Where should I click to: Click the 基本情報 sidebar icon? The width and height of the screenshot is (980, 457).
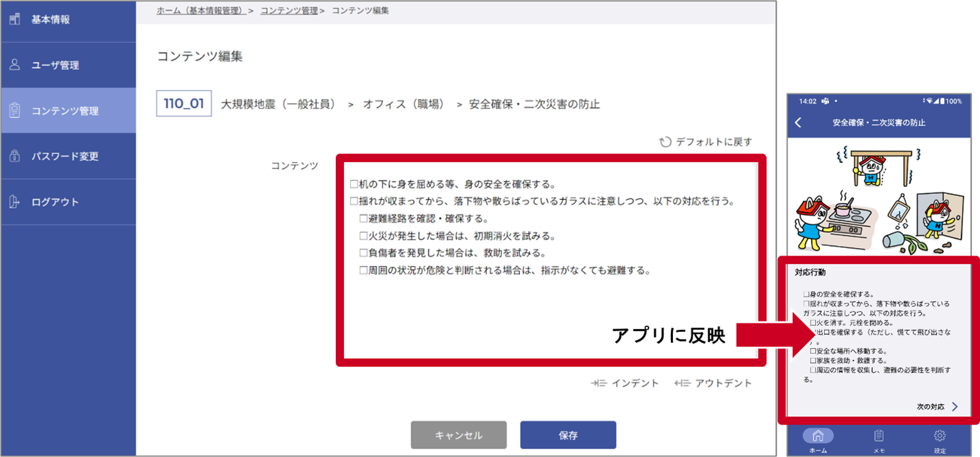(15, 19)
